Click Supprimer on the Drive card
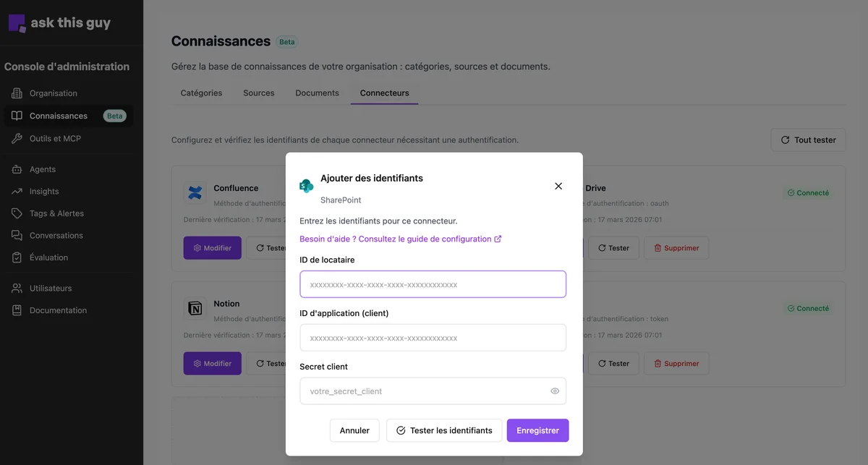 tap(676, 248)
